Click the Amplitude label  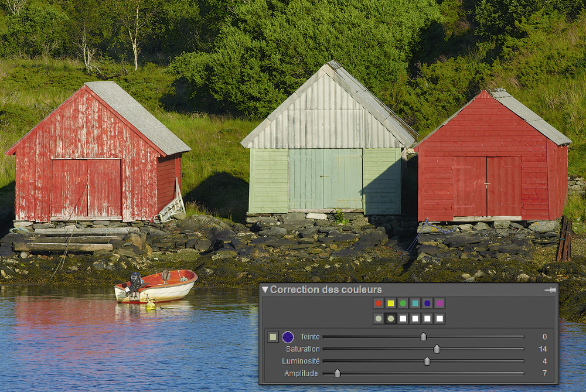pyautogui.click(x=301, y=373)
